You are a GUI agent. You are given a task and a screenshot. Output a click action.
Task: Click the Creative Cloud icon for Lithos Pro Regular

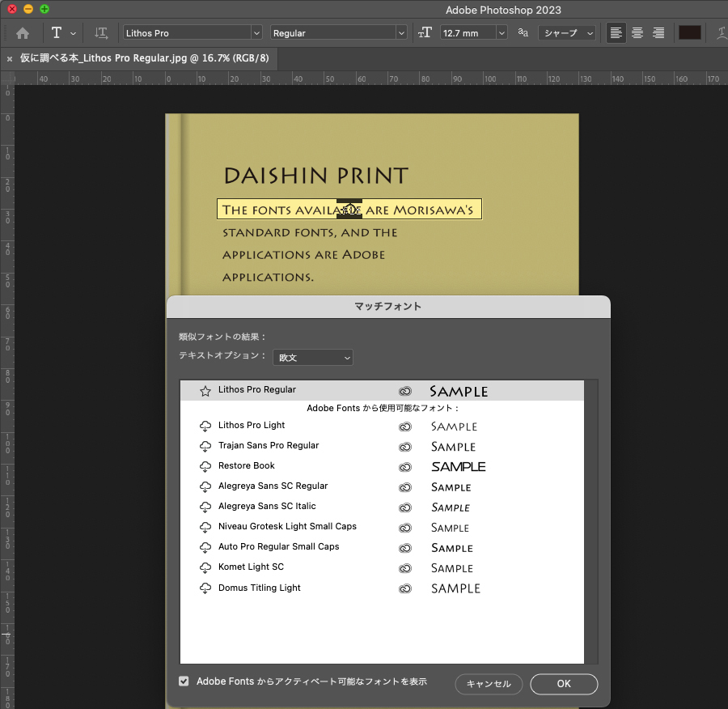(x=405, y=391)
